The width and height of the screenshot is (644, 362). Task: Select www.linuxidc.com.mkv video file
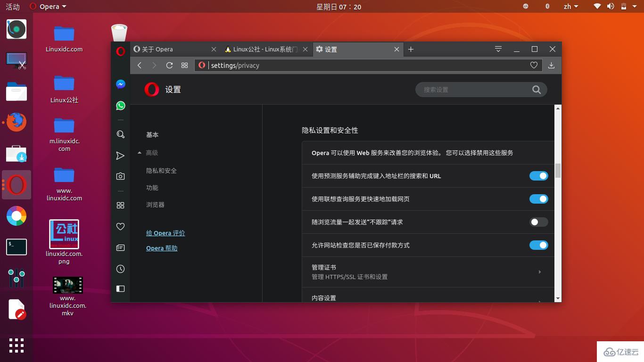tap(67, 296)
